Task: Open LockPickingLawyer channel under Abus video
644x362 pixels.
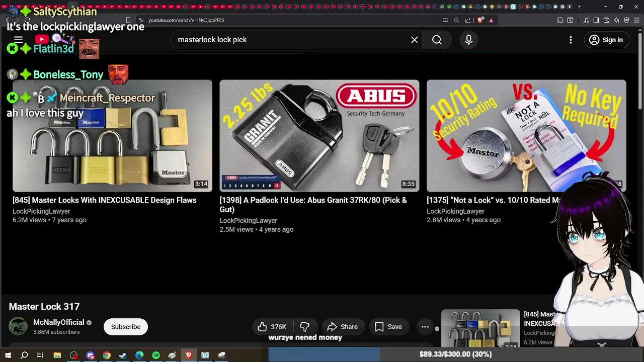Action: pyautogui.click(x=248, y=220)
